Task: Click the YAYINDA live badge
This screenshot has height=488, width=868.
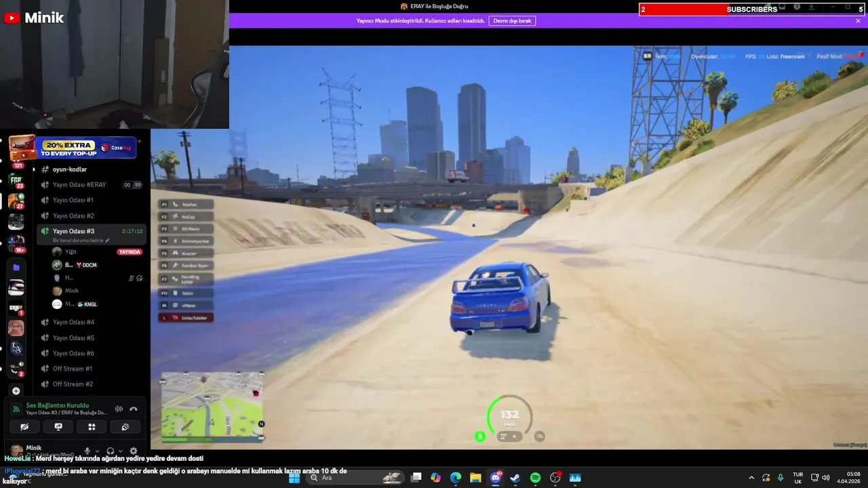Action: [130, 252]
